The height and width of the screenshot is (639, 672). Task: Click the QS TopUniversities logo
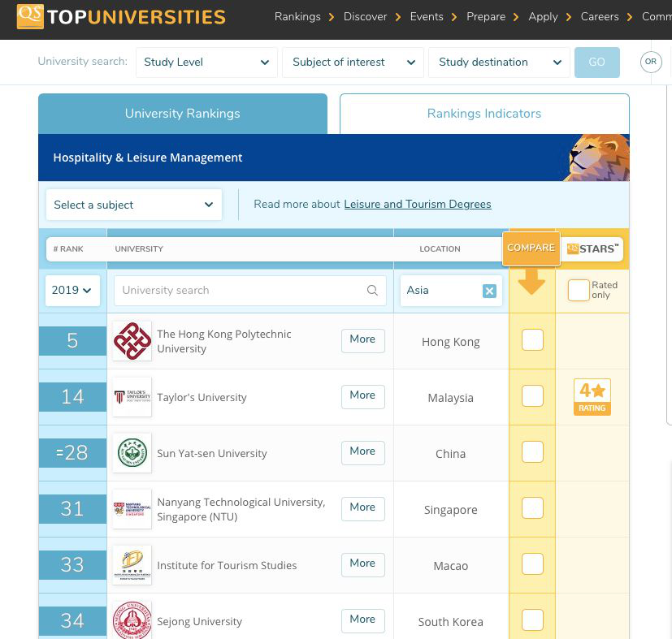121,17
